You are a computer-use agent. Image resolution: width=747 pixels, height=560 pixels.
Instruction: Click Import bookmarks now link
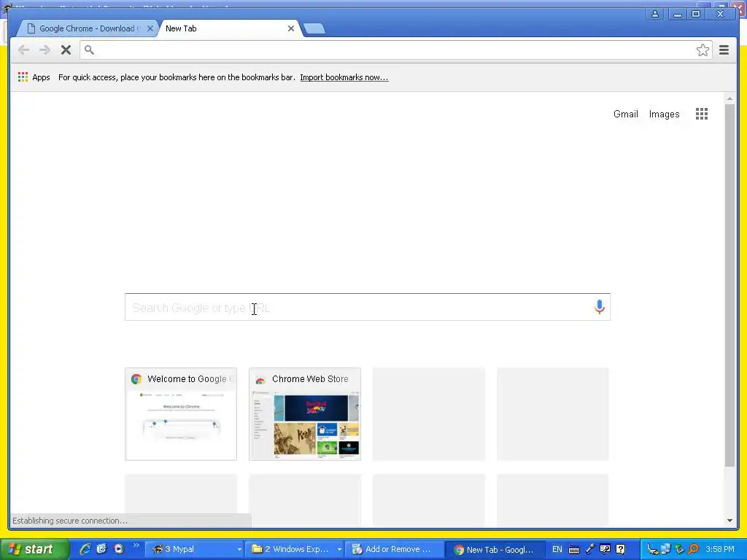344,77
